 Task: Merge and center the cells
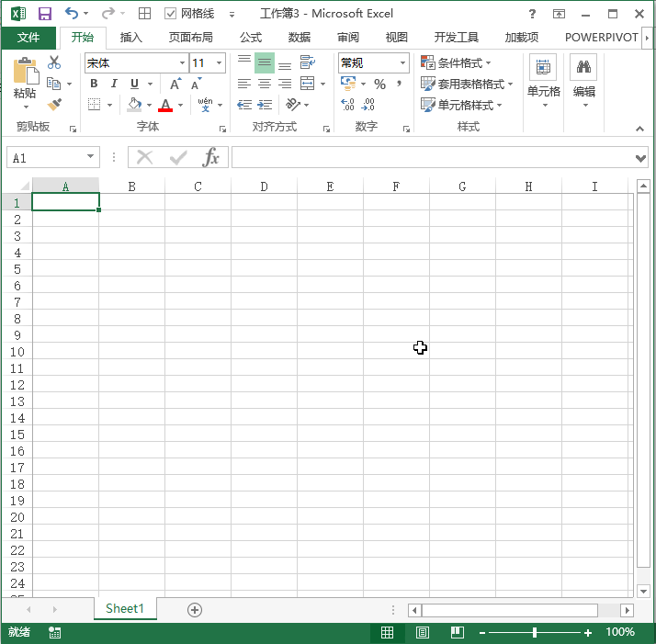(x=308, y=84)
